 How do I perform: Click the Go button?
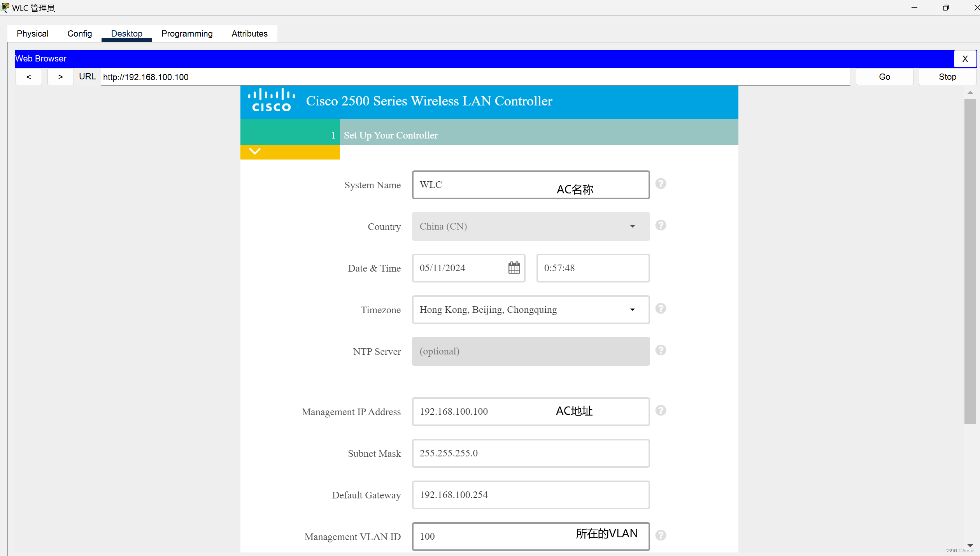tap(884, 77)
